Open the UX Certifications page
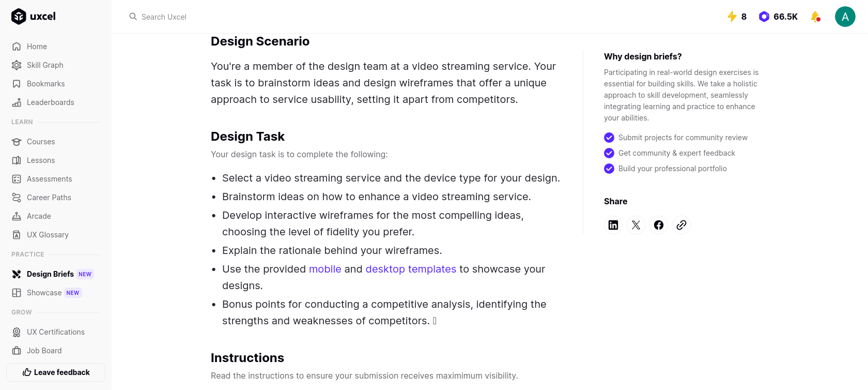The width and height of the screenshot is (868, 390). [55, 332]
